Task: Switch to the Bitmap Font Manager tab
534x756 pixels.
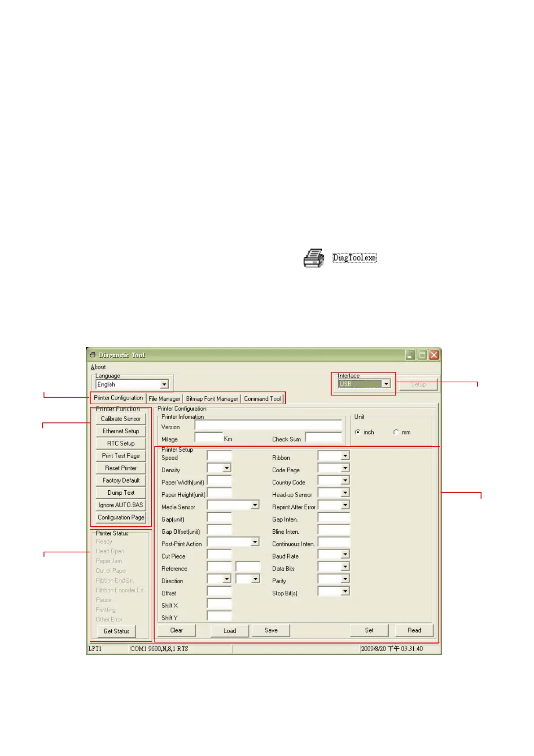Action: 212,399
